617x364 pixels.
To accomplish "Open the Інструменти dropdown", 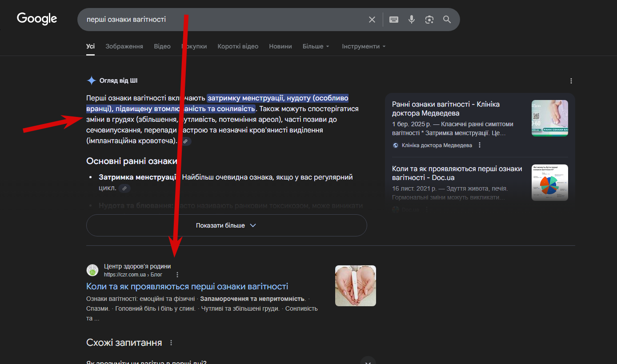I will click(x=364, y=46).
